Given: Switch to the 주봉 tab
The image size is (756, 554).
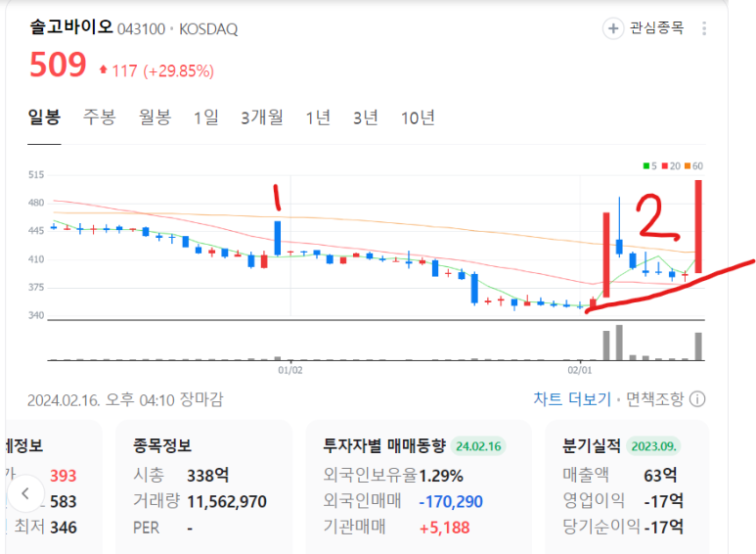Looking at the screenshot, I should pyautogui.click(x=100, y=117).
